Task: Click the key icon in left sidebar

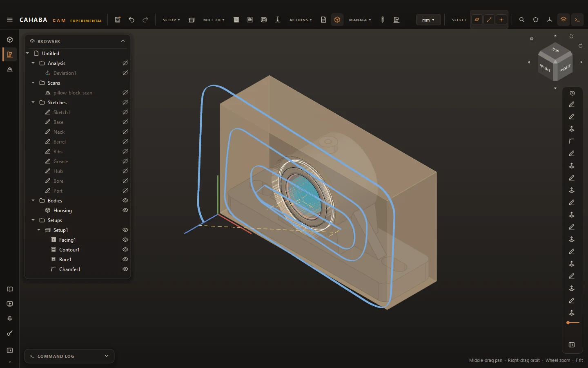Action: [10, 333]
